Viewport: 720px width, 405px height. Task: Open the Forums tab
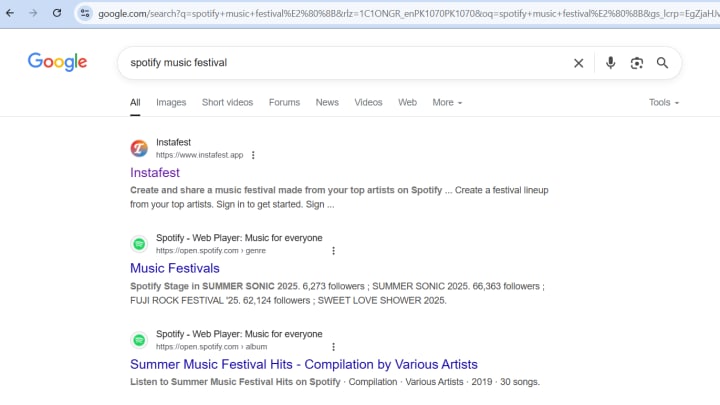pos(284,102)
